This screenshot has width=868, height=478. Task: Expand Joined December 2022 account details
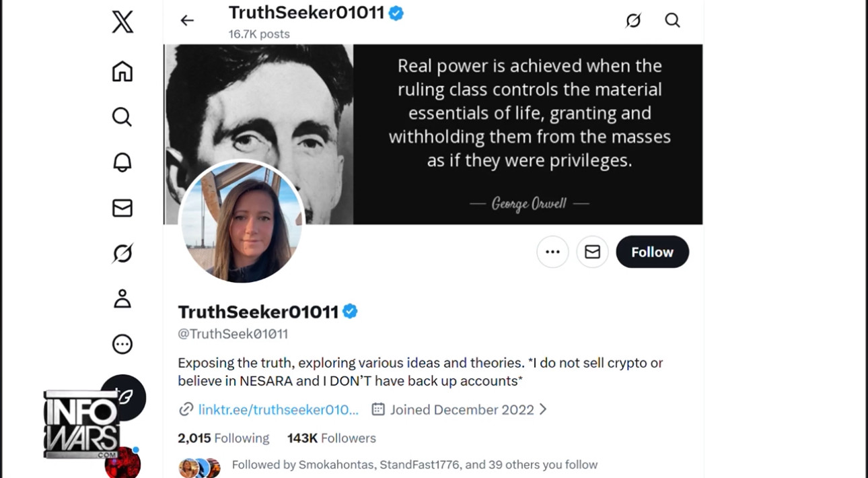[460, 409]
